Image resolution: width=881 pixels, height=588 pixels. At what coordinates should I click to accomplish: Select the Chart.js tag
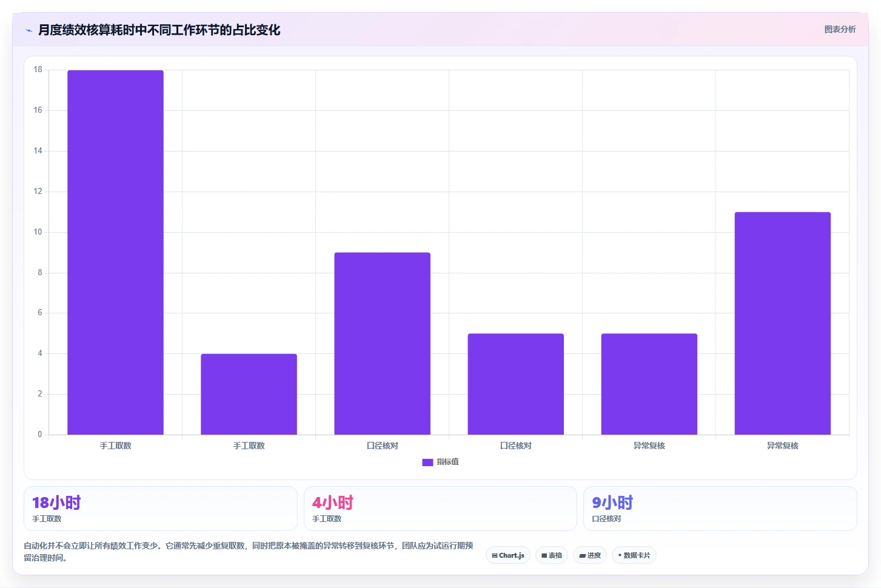[x=508, y=555]
